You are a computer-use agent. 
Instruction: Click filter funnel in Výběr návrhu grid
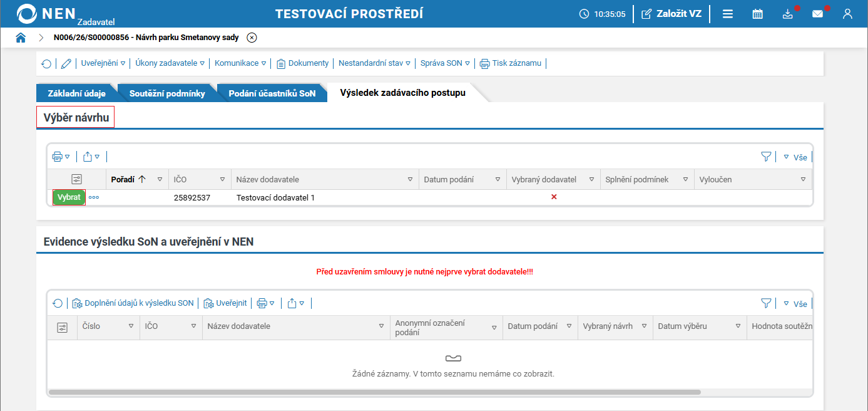(x=766, y=157)
